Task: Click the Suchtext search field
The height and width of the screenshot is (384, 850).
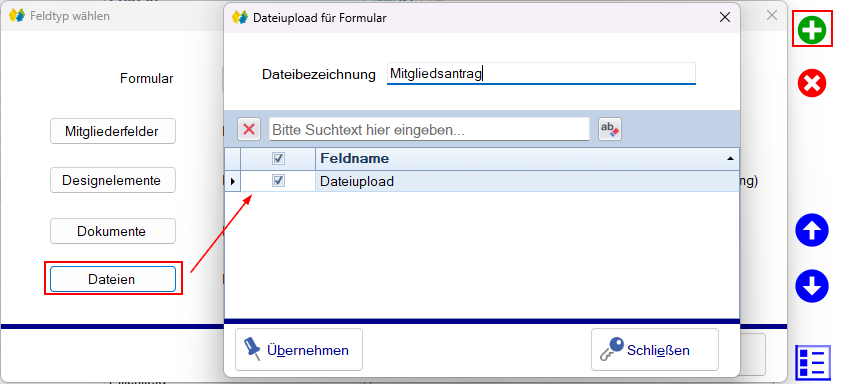Action: (x=429, y=130)
